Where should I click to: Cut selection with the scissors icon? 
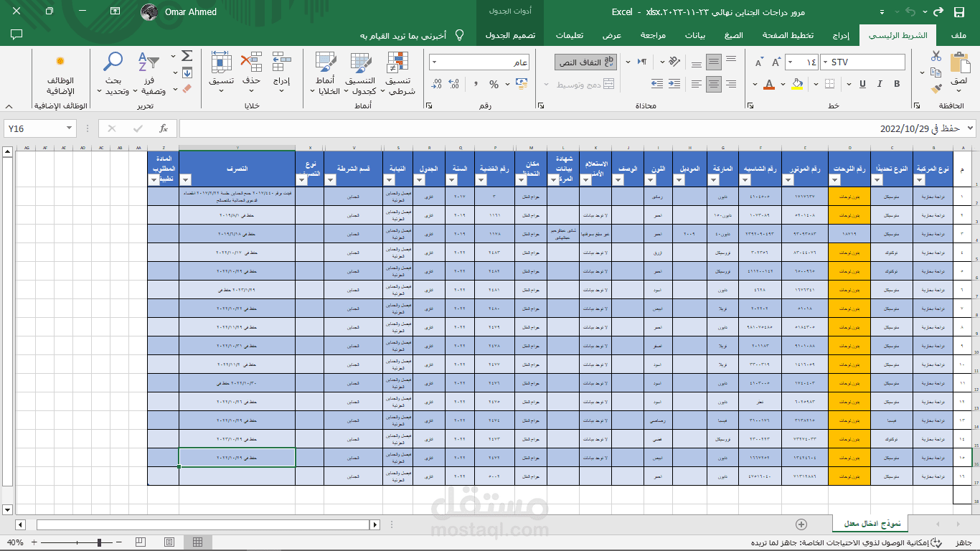pos(936,56)
